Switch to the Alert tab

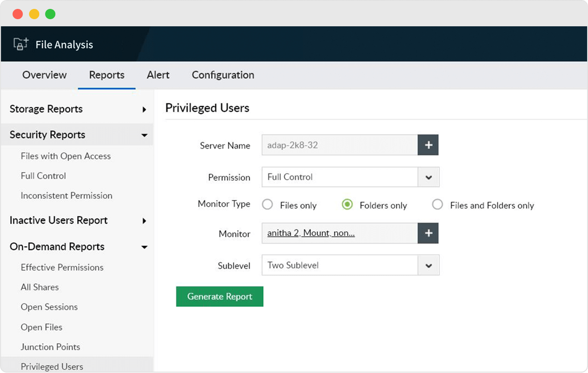(158, 75)
